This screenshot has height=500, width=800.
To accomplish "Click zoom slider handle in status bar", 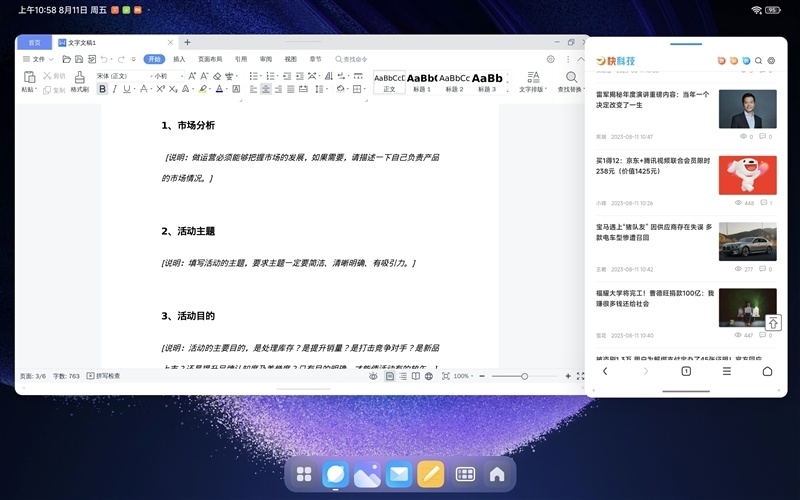I will pos(524,376).
